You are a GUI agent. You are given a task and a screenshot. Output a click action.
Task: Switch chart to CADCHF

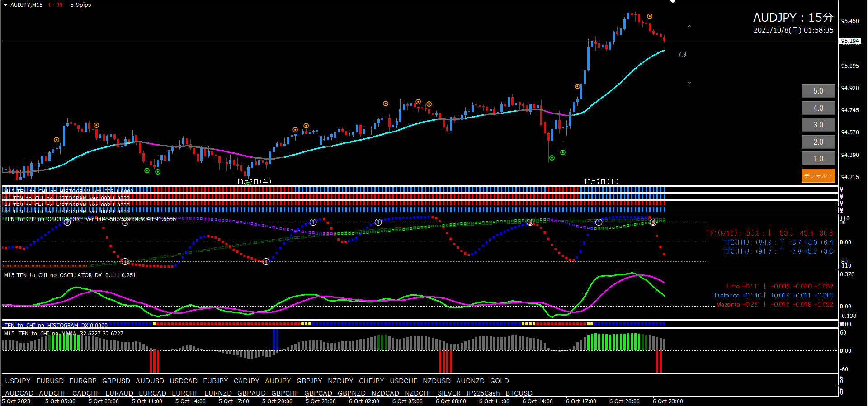pyautogui.click(x=86, y=393)
